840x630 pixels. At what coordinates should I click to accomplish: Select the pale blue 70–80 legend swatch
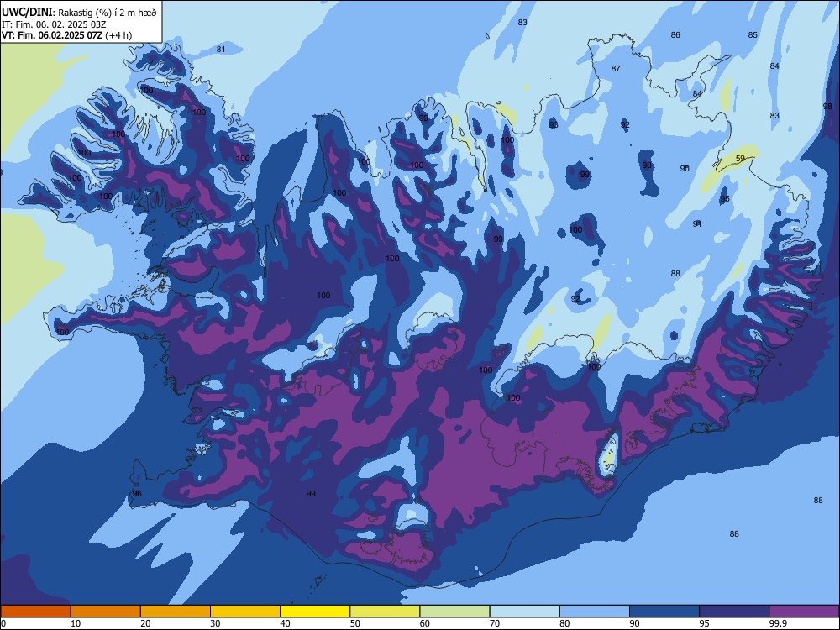(x=524, y=612)
